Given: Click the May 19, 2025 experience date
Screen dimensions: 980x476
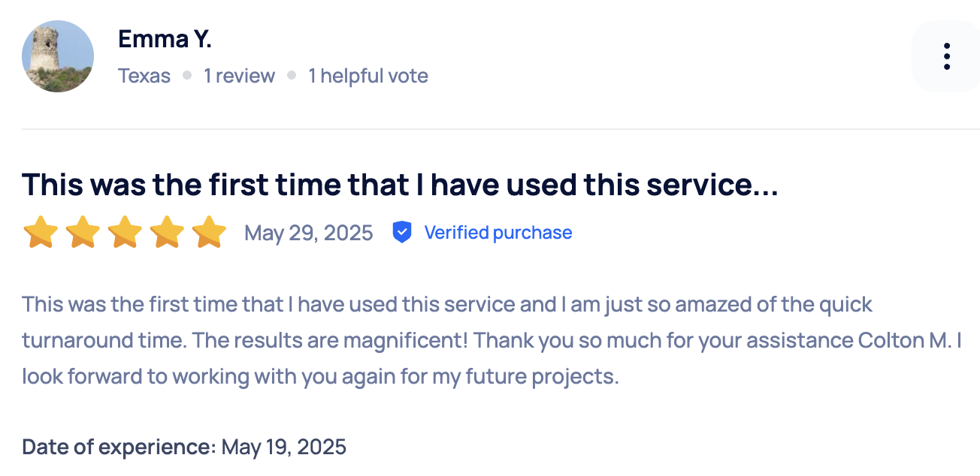Looking at the screenshot, I should click(x=284, y=447).
